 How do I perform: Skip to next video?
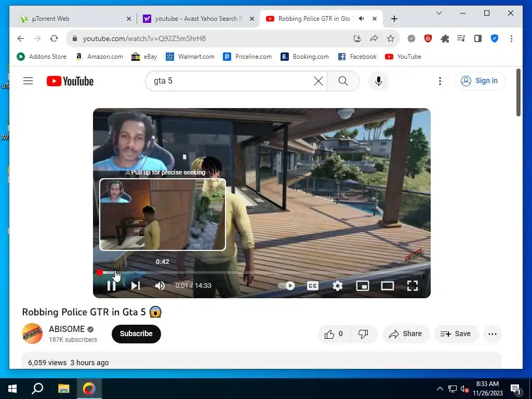(x=136, y=286)
